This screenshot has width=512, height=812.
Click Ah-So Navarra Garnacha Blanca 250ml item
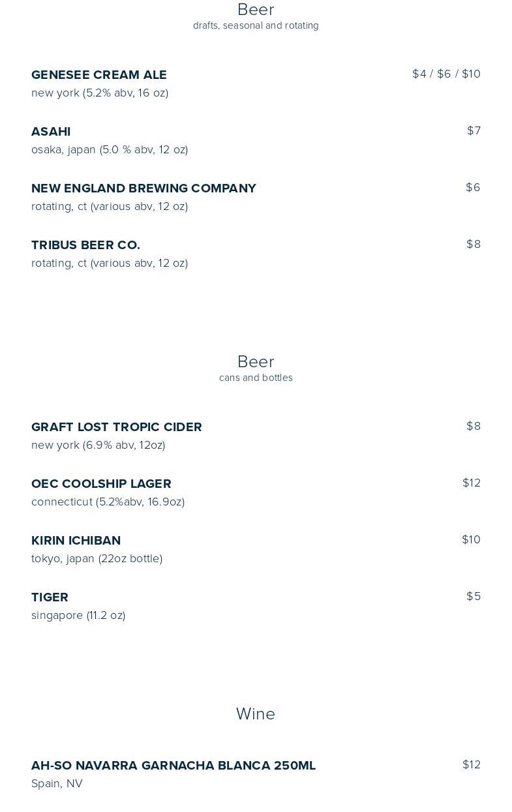(173, 766)
